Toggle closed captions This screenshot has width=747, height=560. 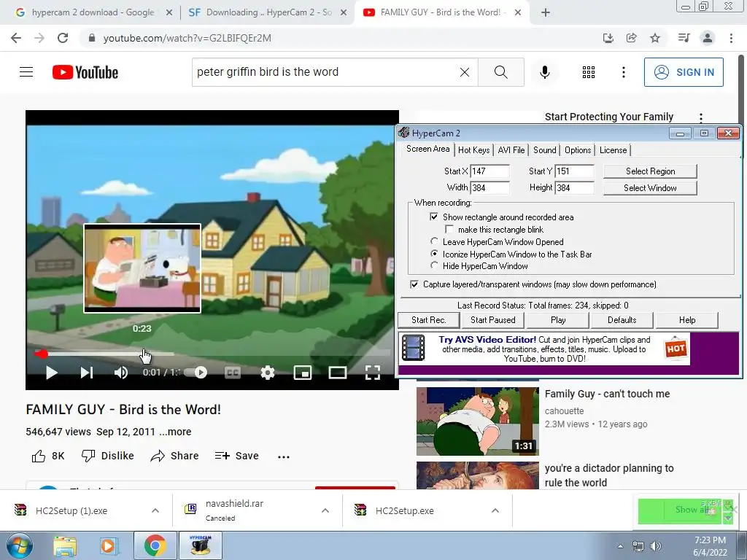(233, 373)
